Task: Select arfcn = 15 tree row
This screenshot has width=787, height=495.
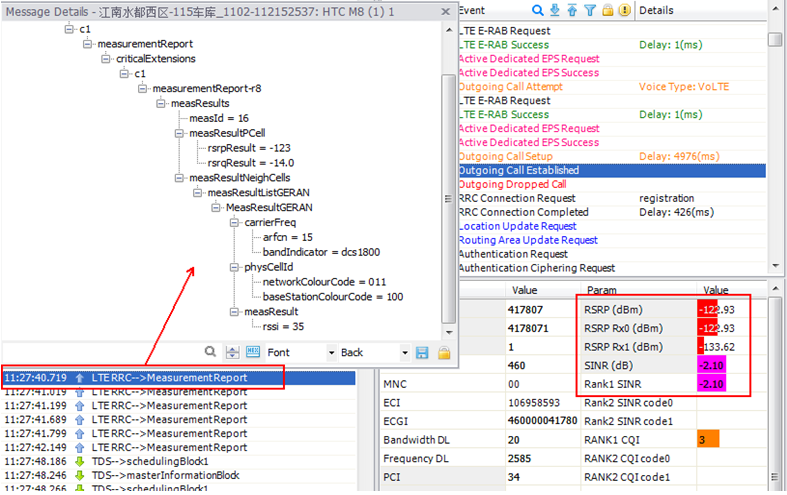Action: pos(288,237)
